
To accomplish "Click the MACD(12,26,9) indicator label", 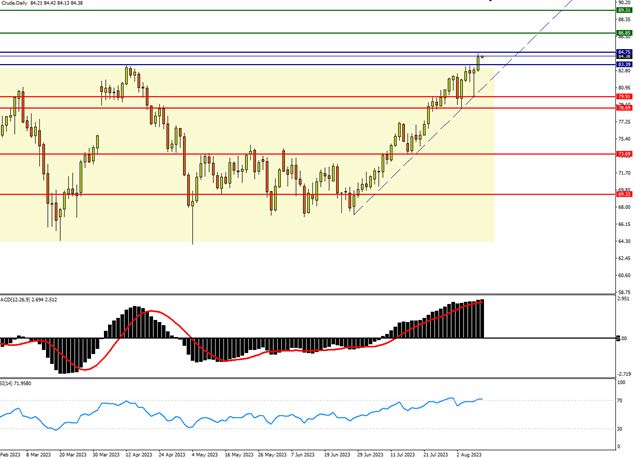I will tap(25, 296).
